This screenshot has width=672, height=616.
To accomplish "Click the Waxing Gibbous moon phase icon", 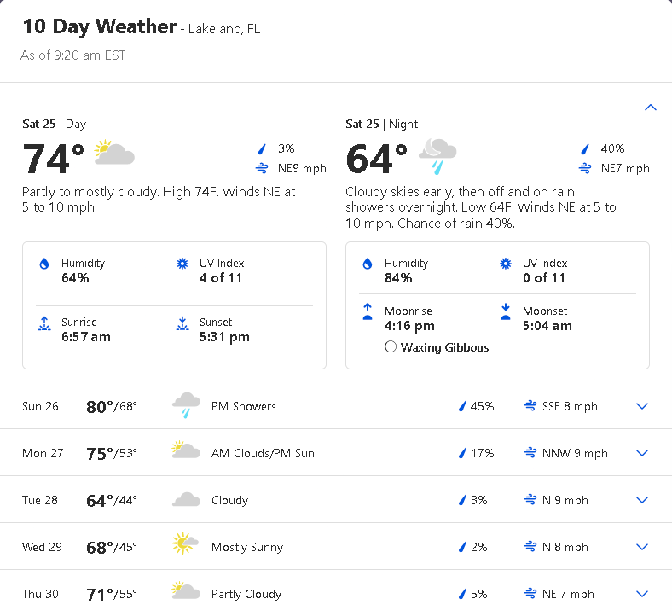I will [x=391, y=347].
